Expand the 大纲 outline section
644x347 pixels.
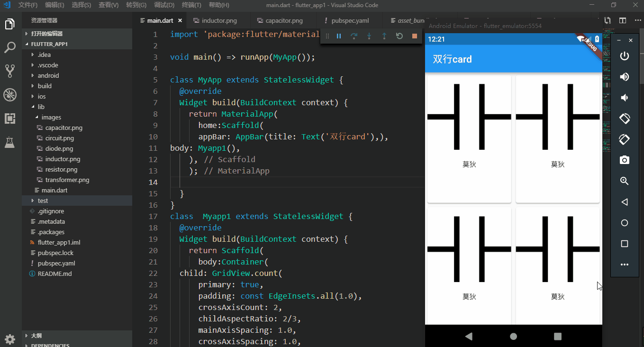(x=77, y=335)
